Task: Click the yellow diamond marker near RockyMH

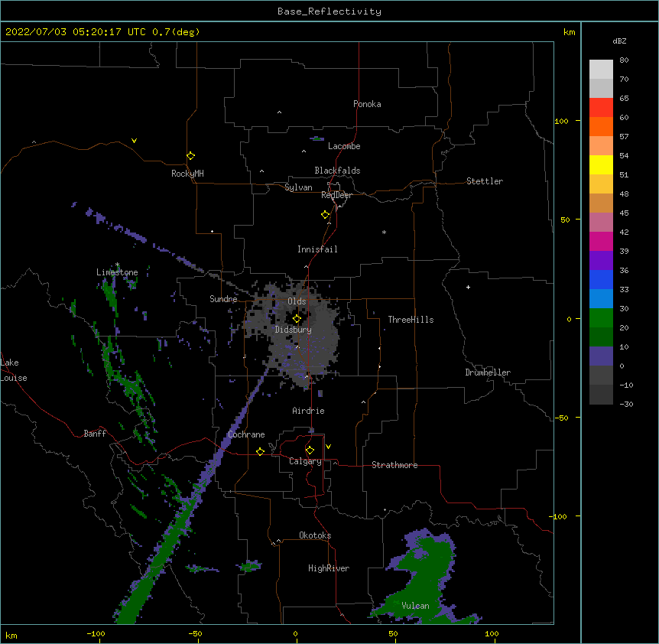Action: (191, 156)
